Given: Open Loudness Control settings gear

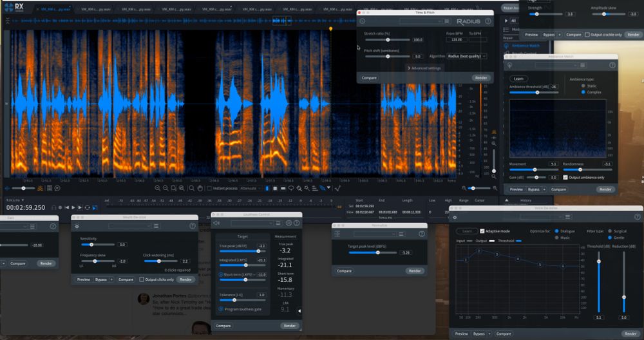Looking at the screenshot, I should pyautogui.click(x=289, y=223).
